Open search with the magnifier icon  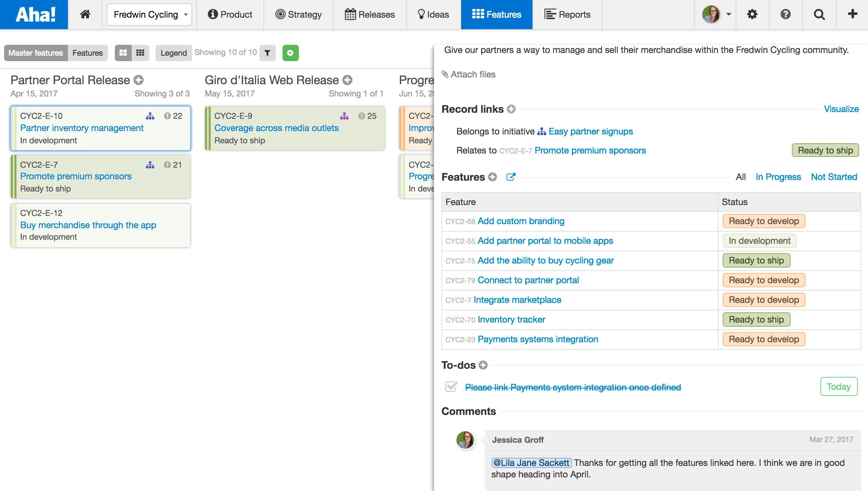coord(819,14)
